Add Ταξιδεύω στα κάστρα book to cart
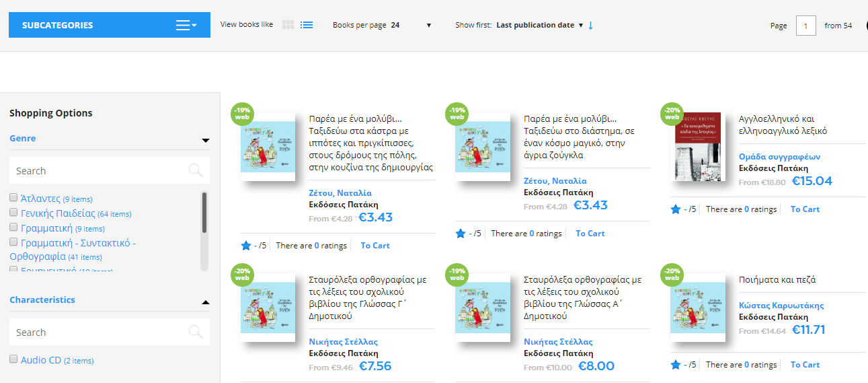868x383 pixels. [375, 246]
